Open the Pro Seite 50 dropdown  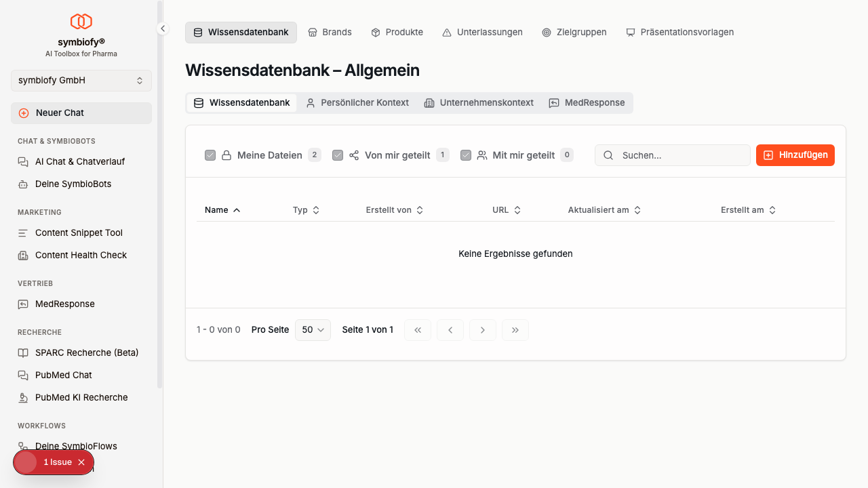click(x=313, y=330)
